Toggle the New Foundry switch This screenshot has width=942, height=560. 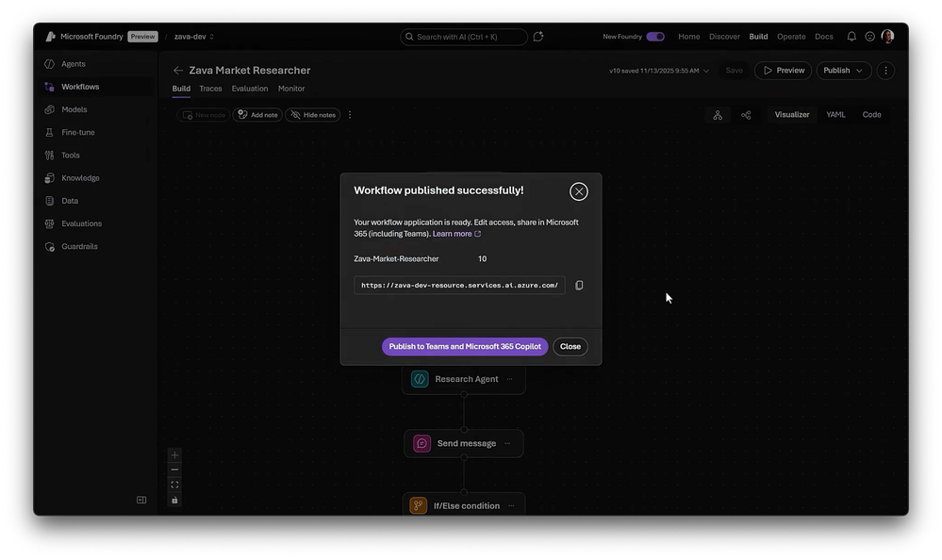(x=655, y=37)
